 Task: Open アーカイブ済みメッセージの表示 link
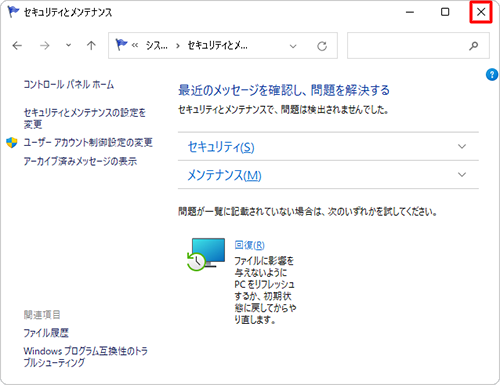coord(80,161)
